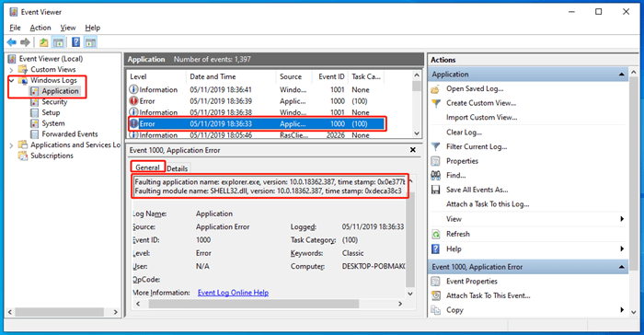The width and height of the screenshot is (644, 335).
Task: Go forward with the toolbar Forward arrow
Action: coord(25,42)
